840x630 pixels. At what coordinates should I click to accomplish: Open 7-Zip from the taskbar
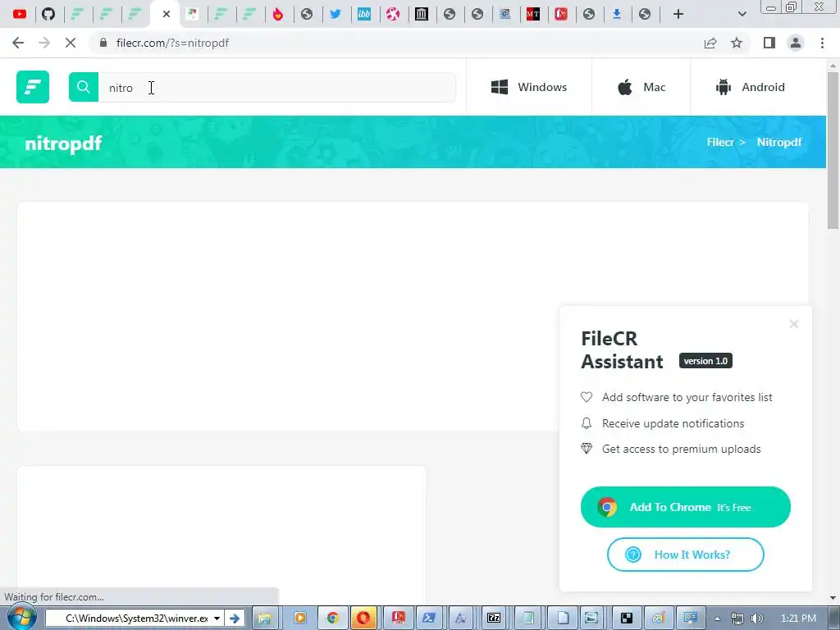(x=494, y=619)
